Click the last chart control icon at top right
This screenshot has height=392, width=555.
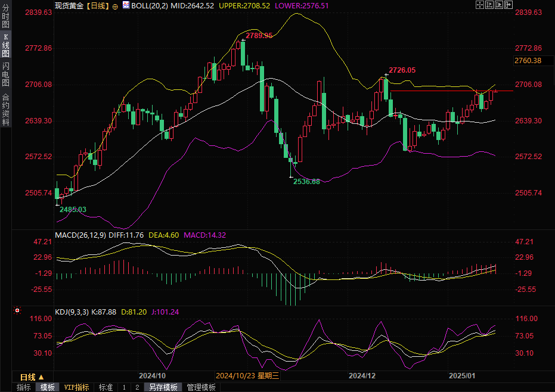click(x=508, y=5)
